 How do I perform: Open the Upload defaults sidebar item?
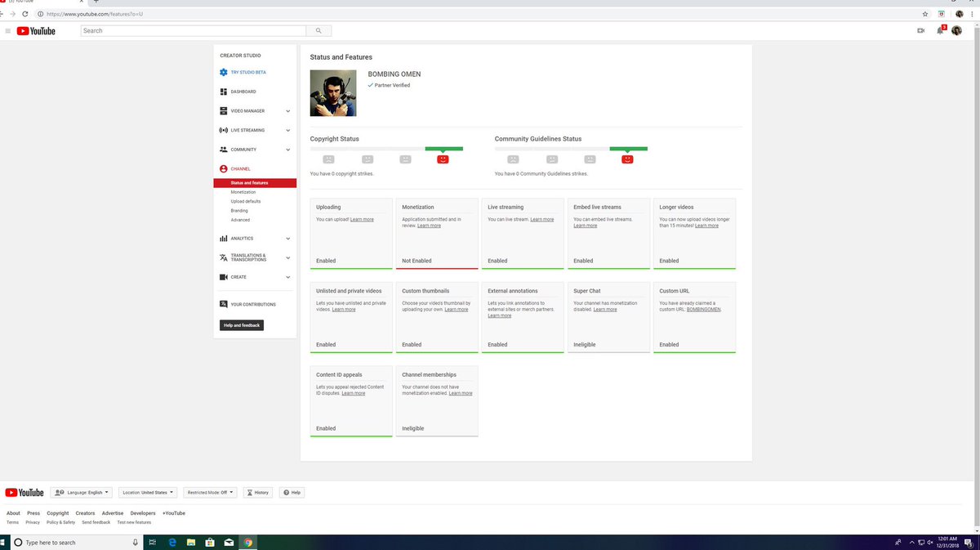(246, 201)
